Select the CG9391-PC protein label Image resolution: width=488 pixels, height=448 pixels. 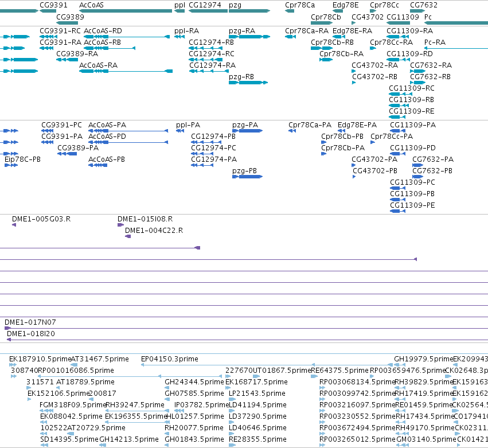pos(61,125)
